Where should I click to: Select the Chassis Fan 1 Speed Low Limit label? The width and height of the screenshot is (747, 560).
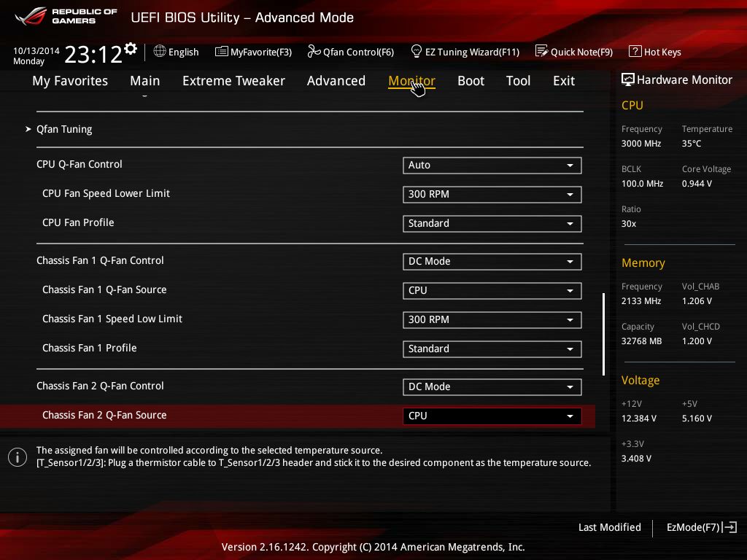point(112,319)
